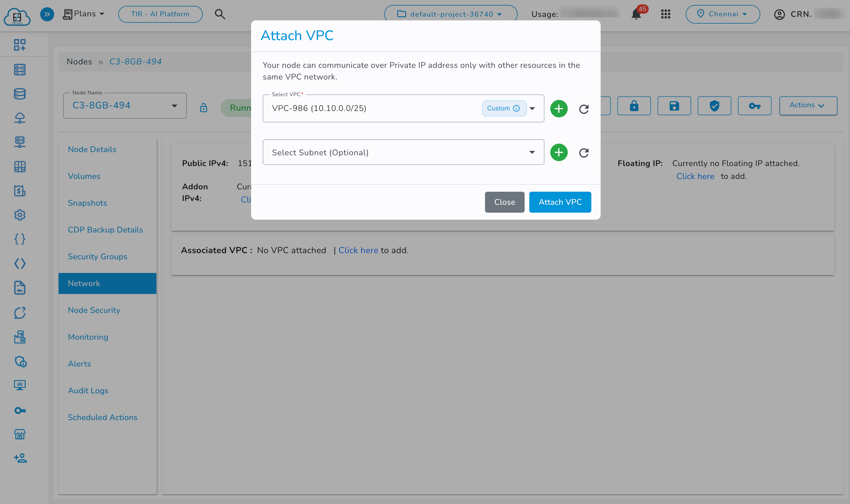
Task: Select the Compute database icon in sidebar
Action: click(19, 94)
